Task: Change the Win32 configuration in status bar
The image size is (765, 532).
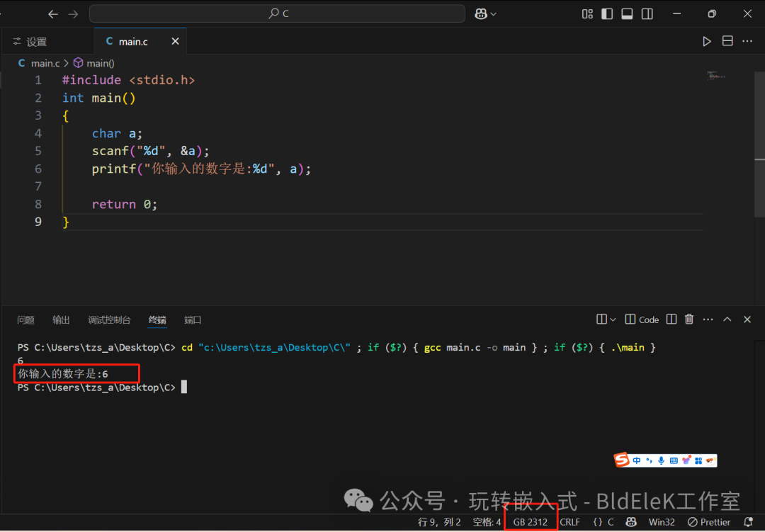Action: point(662,522)
